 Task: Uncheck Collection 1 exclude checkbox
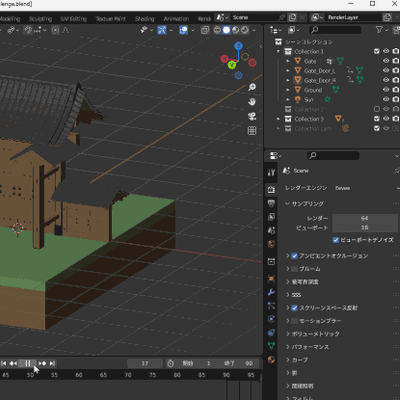coord(377,51)
